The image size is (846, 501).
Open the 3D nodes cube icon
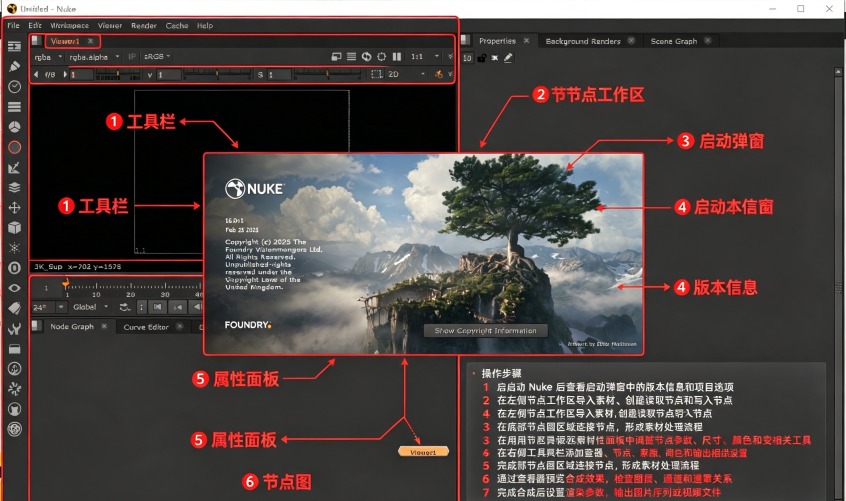15,228
